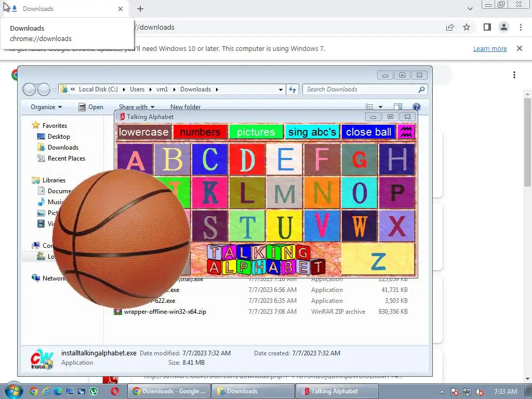Click Open in Explorer toolbar
532x399 pixels.
(x=91, y=107)
